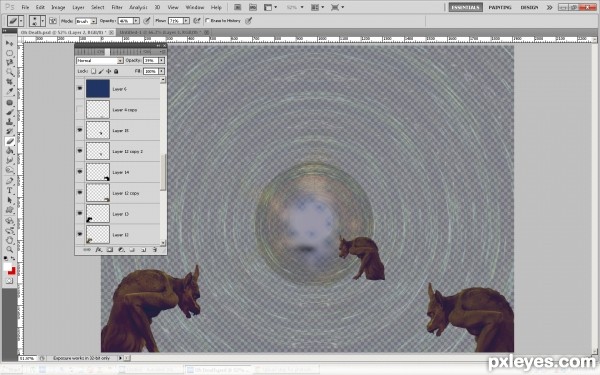Open layer Opacity slider arrow

point(161,60)
